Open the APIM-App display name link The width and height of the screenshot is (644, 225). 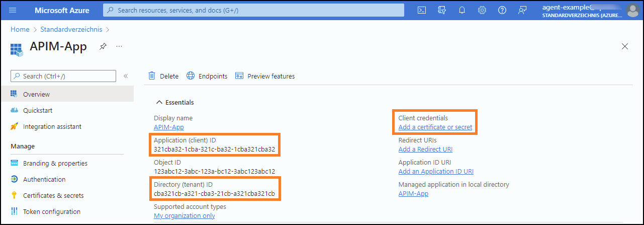pyautogui.click(x=169, y=127)
